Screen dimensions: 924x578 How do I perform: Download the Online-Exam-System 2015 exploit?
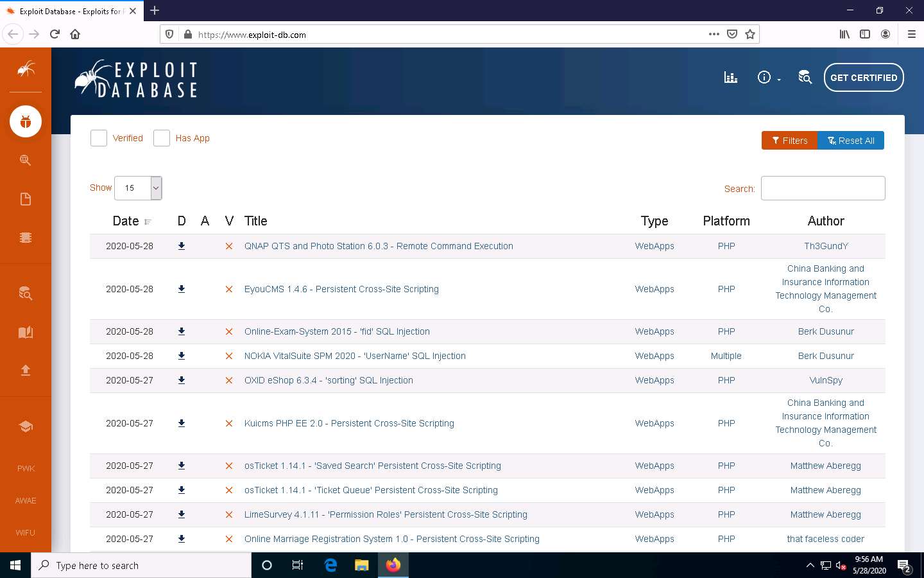[182, 331]
